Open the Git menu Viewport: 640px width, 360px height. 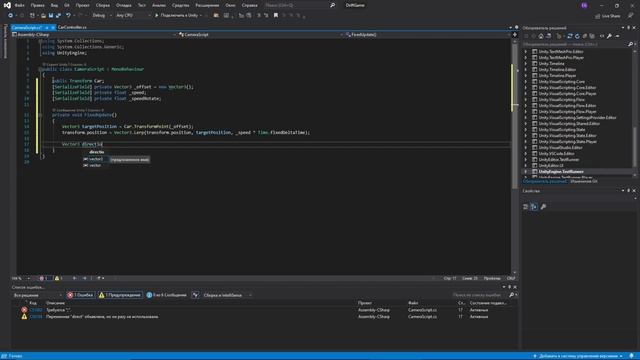point(67,5)
